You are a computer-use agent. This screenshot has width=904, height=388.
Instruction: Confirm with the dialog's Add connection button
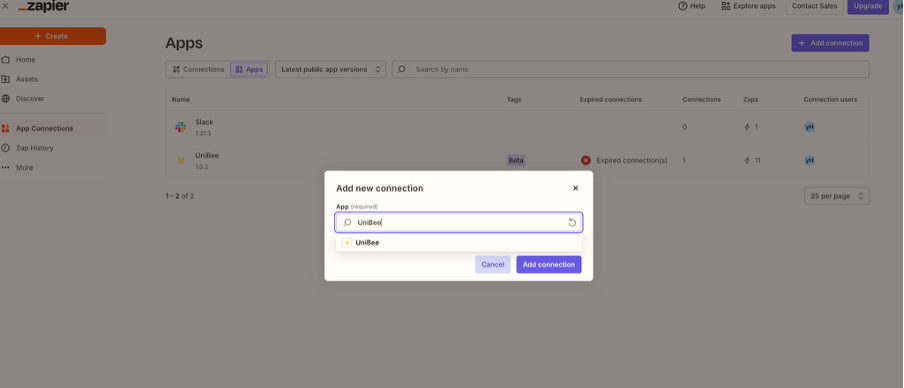tap(549, 265)
